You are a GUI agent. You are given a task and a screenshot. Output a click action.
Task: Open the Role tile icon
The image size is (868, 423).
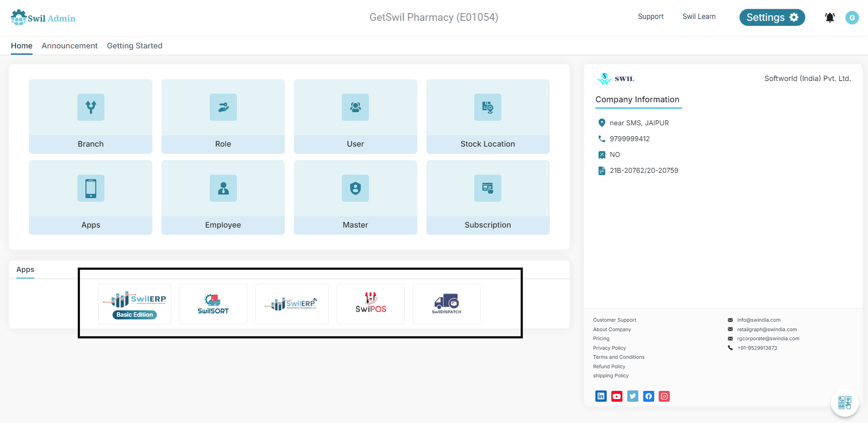pos(223,107)
